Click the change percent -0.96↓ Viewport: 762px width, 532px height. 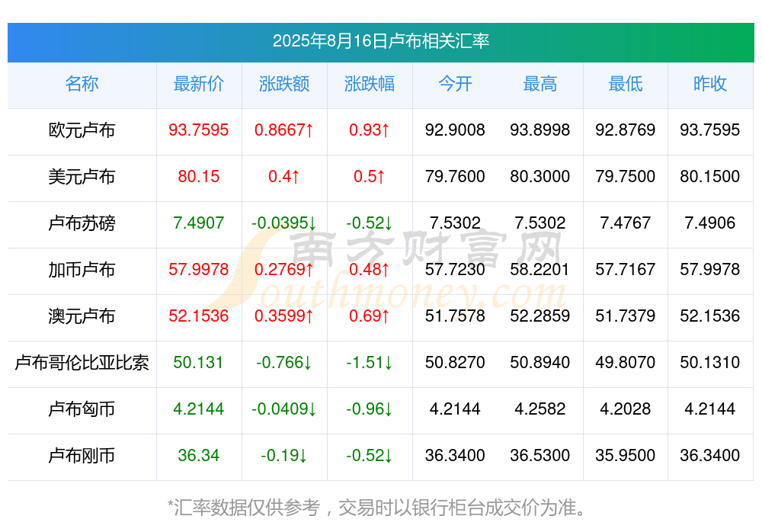(370, 409)
